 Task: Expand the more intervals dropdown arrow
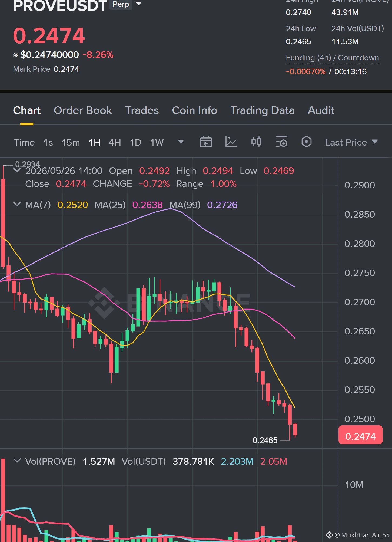click(181, 142)
